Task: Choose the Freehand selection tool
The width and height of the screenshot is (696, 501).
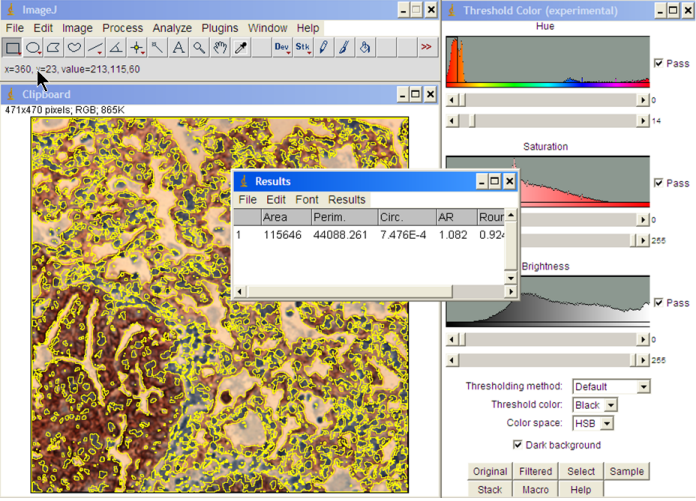Action: click(x=75, y=47)
